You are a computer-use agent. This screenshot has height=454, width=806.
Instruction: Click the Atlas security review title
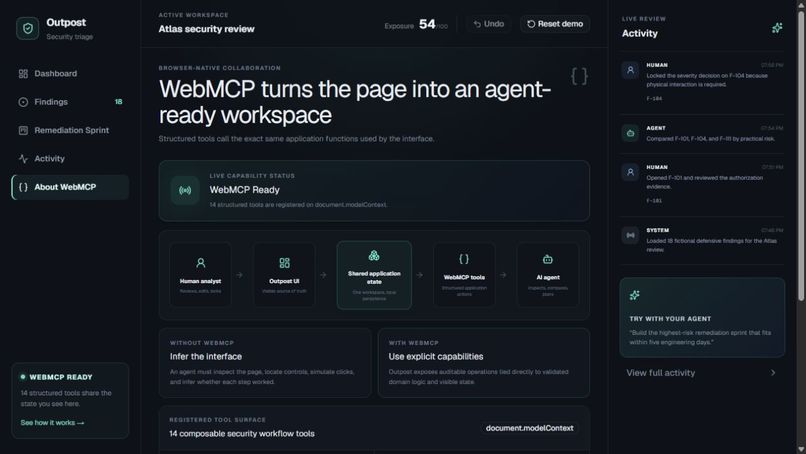click(x=206, y=29)
